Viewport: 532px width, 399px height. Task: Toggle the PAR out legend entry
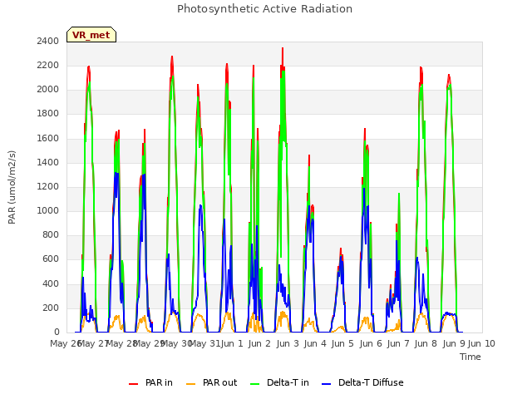point(212,382)
